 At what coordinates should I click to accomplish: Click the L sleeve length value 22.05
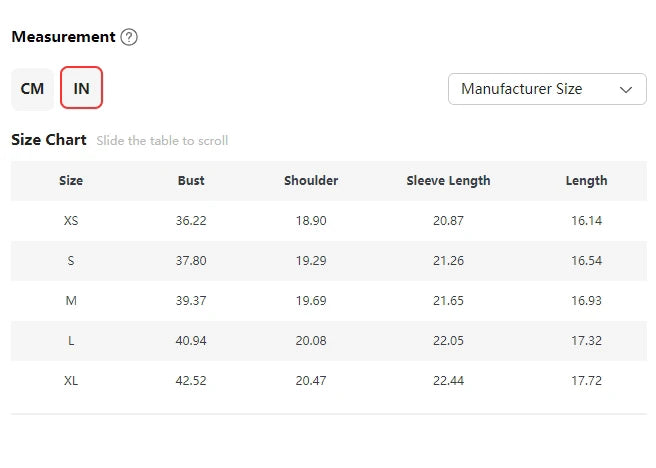[448, 340]
